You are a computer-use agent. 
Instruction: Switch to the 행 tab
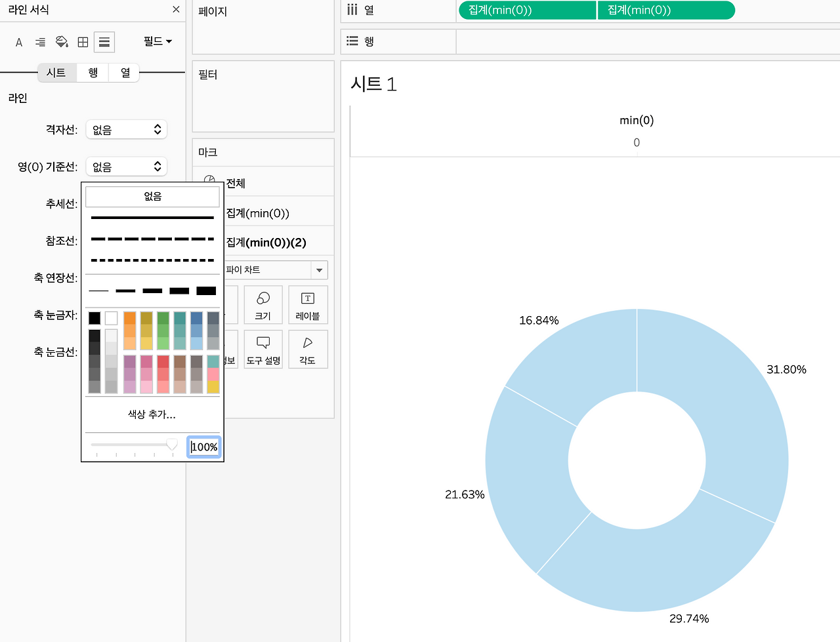click(x=93, y=72)
